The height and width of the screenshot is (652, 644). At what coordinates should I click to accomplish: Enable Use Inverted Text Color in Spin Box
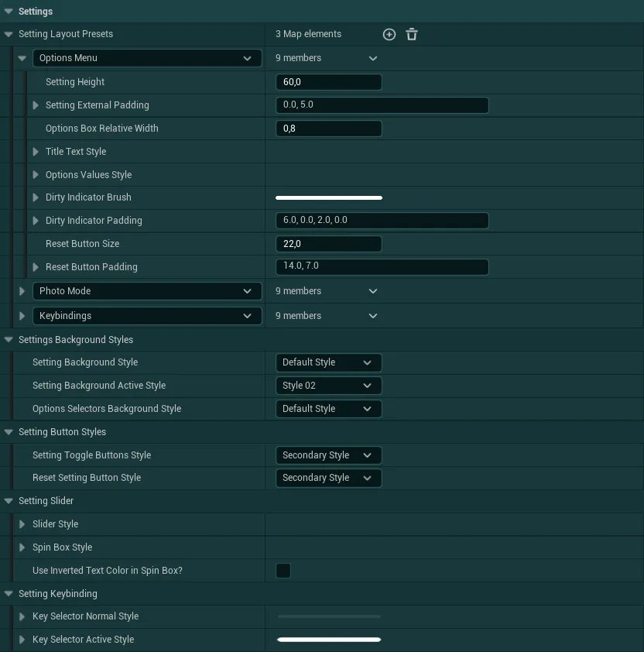(x=283, y=571)
